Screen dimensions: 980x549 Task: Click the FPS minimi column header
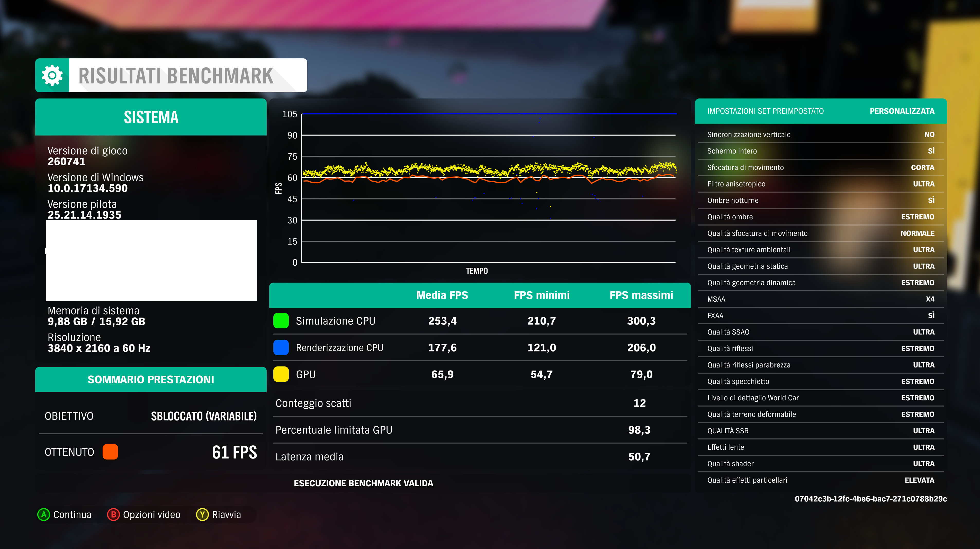pyautogui.click(x=542, y=295)
